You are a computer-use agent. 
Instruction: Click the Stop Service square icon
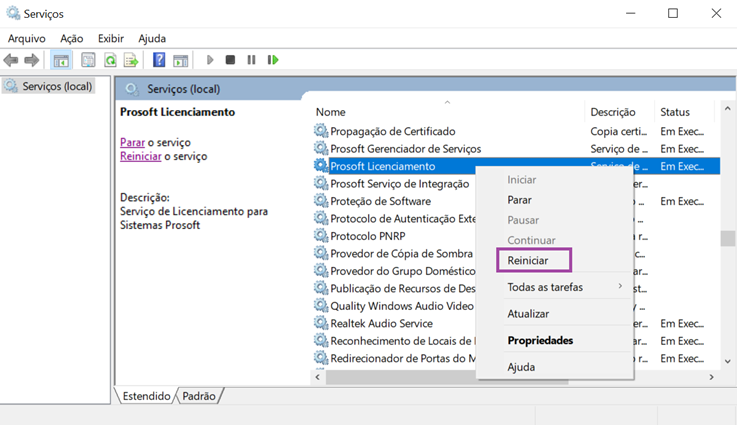coord(230,60)
